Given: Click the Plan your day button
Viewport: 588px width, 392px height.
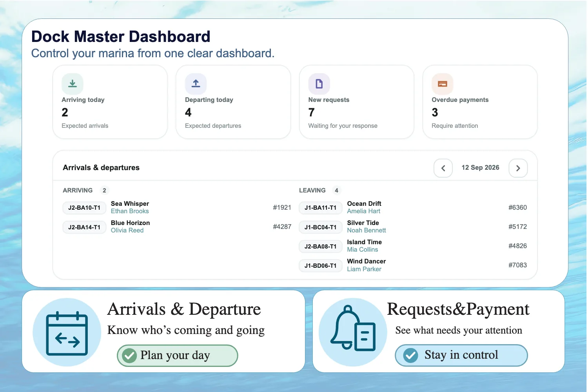Looking at the screenshot, I should click(178, 356).
